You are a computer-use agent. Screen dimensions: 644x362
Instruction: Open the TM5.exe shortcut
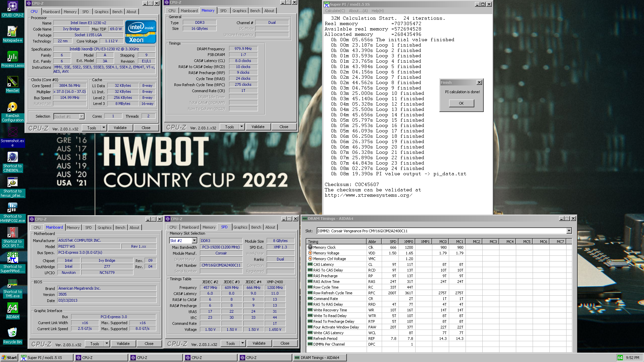12,287
